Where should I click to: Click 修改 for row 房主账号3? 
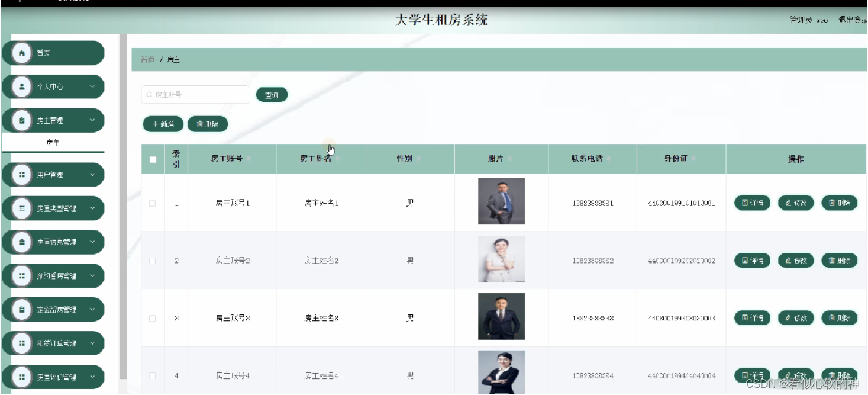click(796, 318)
